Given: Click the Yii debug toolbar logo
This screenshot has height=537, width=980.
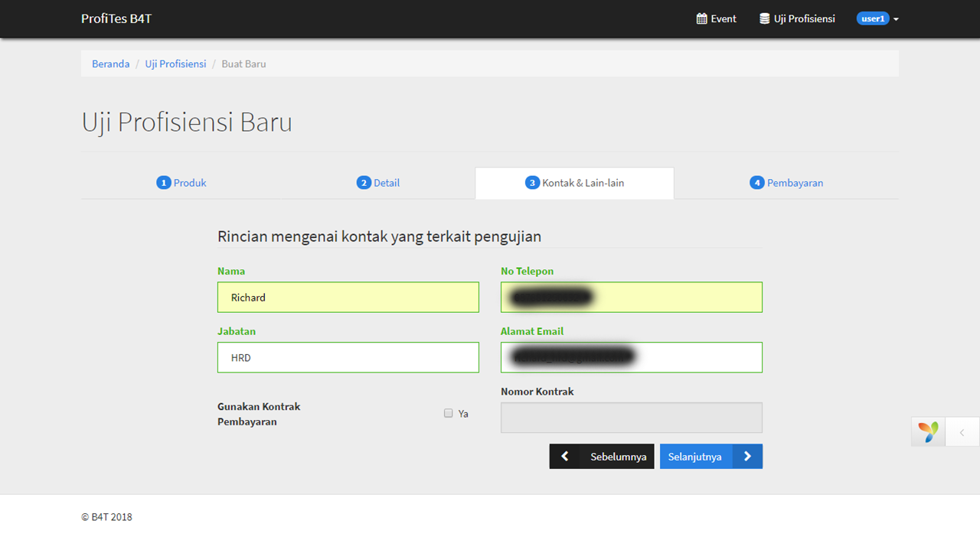Looking at the screenshot, I should click(928, 431).
